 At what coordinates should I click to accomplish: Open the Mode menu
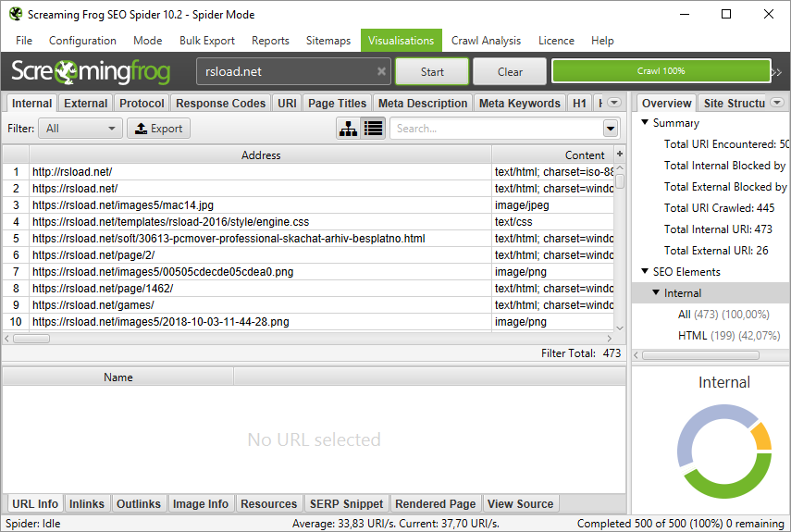click(x=147, y=41)
